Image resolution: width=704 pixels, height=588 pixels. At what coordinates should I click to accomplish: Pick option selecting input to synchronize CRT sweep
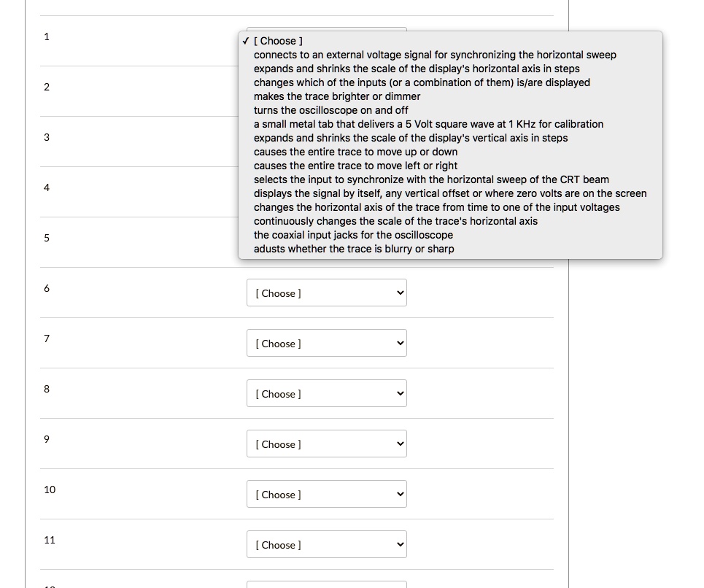431,179
